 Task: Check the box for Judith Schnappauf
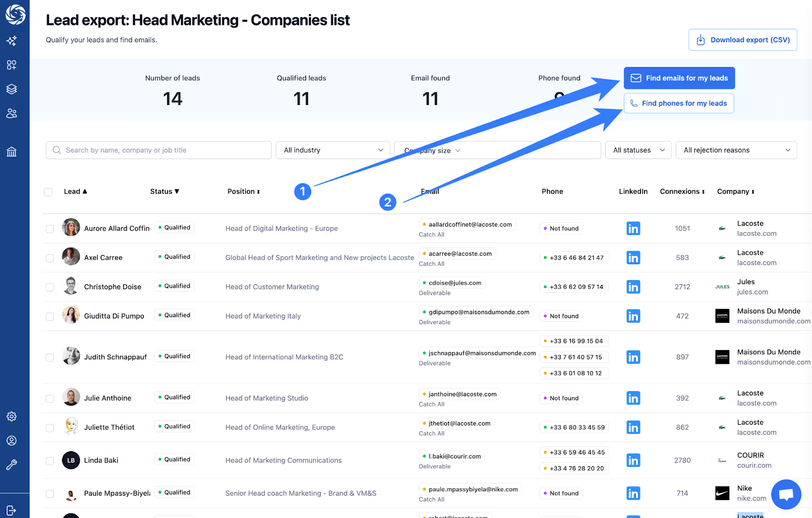click(x=50, y=358)
